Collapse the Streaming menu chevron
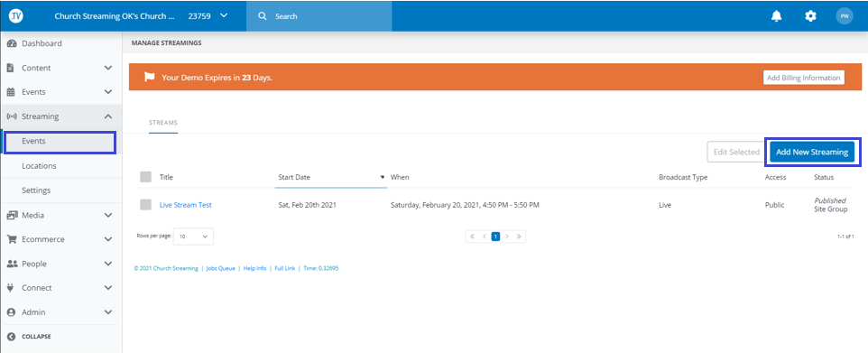This screenshot has height=353, width=868. click(108, 116)
